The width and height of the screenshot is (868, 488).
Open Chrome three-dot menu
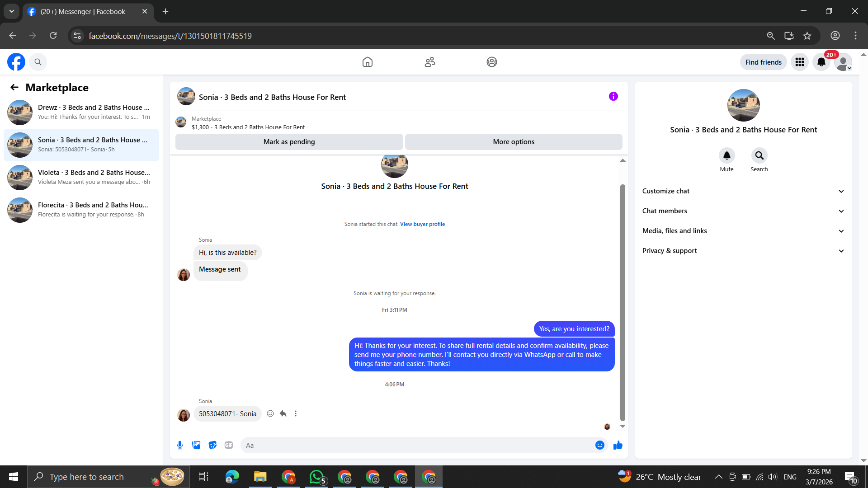pos(855,36)
